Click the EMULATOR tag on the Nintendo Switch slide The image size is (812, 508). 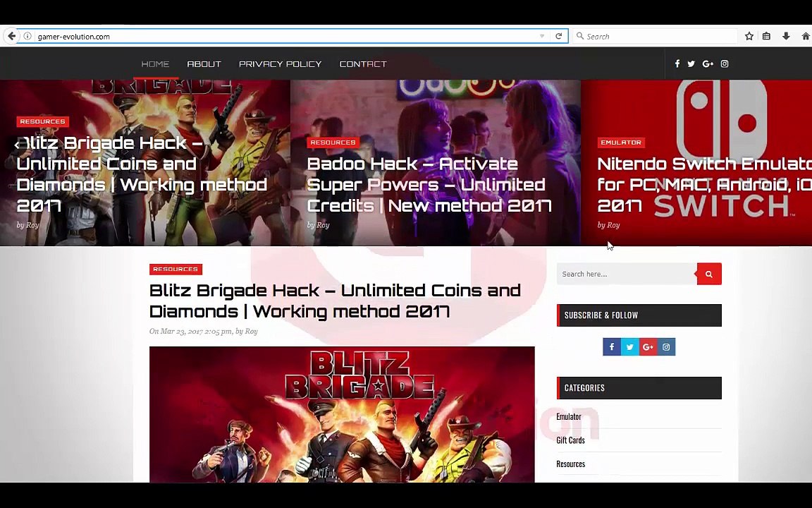click(621, 142)
